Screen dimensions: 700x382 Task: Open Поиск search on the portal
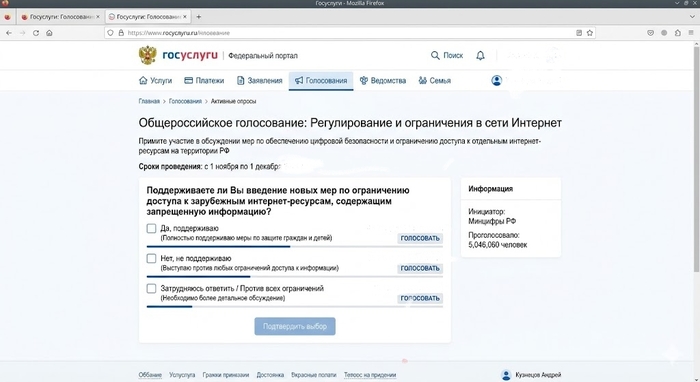(x=447, y=55)
